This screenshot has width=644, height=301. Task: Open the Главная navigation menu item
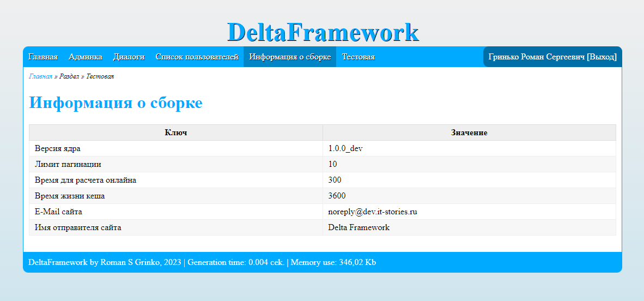tap(43, 57)
